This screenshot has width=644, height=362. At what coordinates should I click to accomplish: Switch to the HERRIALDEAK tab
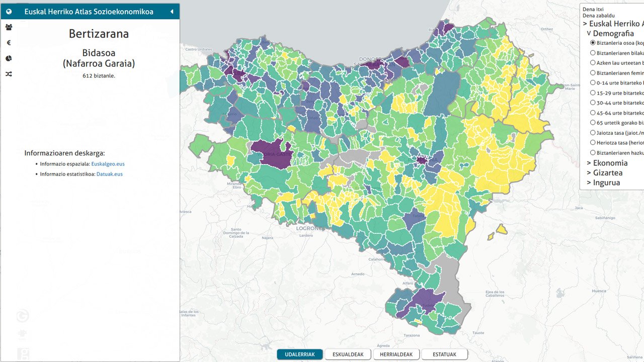[396, 354]
